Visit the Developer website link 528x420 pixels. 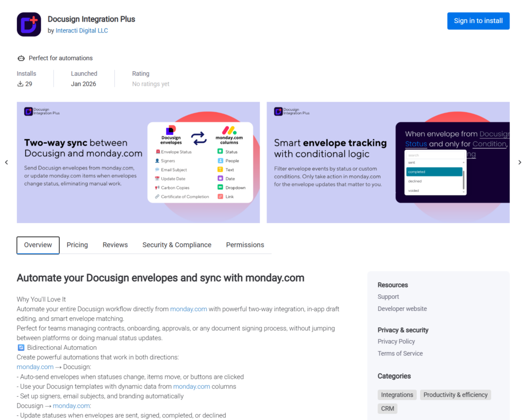(402, 309)
